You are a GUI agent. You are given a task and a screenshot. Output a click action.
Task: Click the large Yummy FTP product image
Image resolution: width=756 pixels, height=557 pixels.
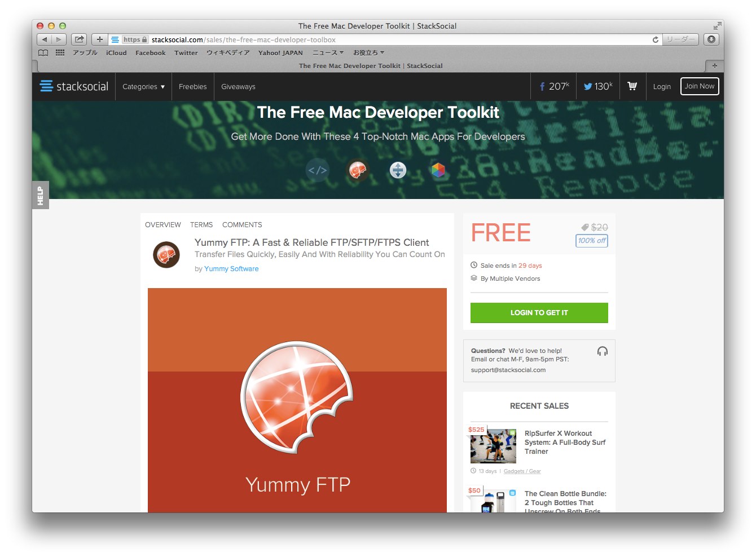297,400
